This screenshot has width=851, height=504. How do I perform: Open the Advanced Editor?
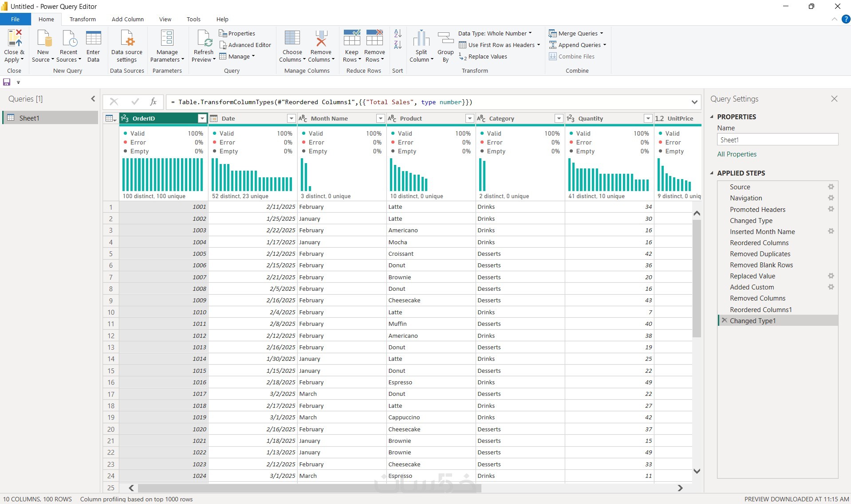click(x=245, y=45)
